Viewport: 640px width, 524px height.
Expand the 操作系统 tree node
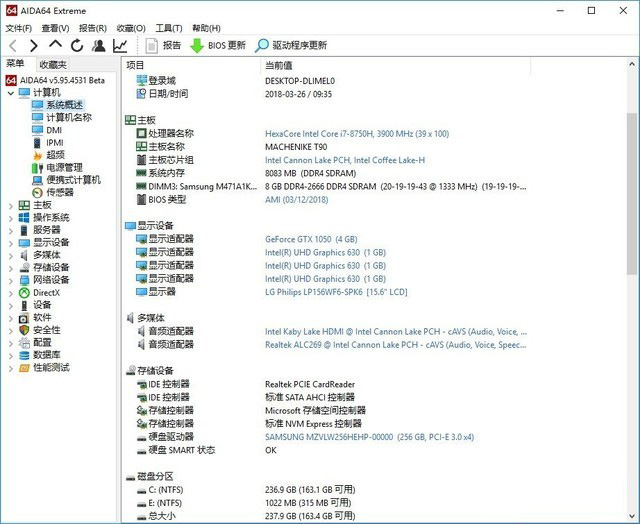(11, 219)
